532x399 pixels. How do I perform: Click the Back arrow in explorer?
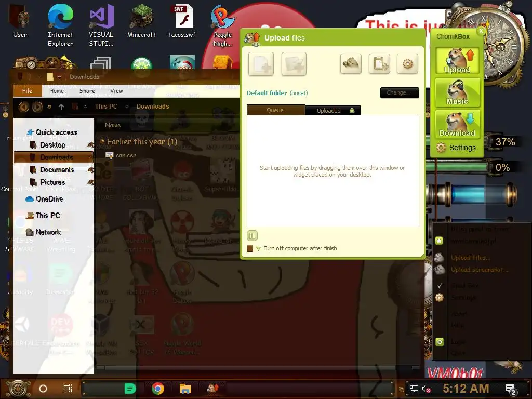24,107
